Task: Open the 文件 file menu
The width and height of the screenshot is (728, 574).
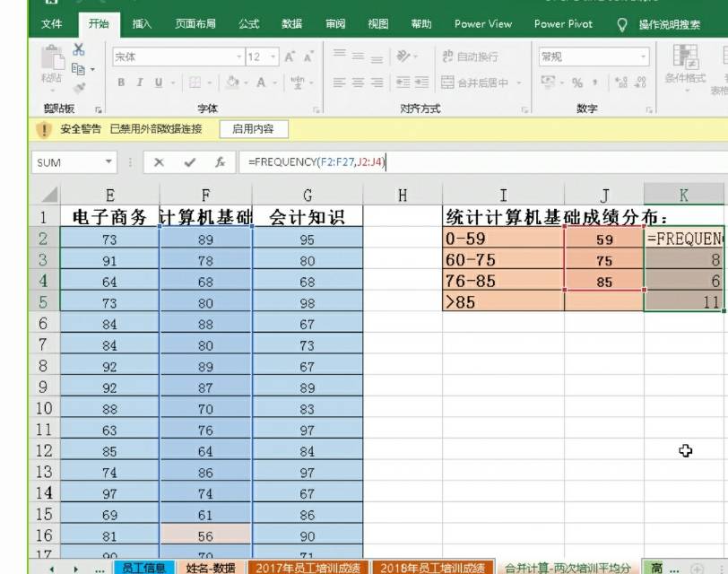Action: point(51,23)
